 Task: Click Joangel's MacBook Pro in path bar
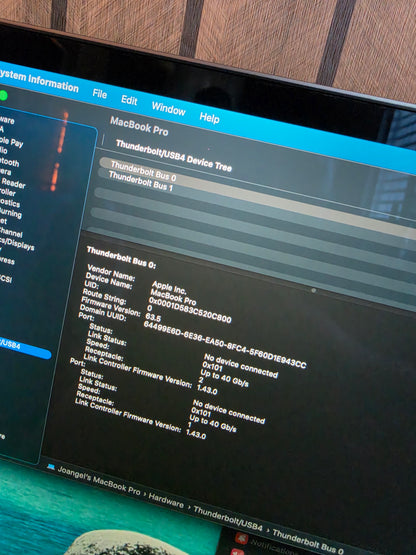tap(99, 479)
